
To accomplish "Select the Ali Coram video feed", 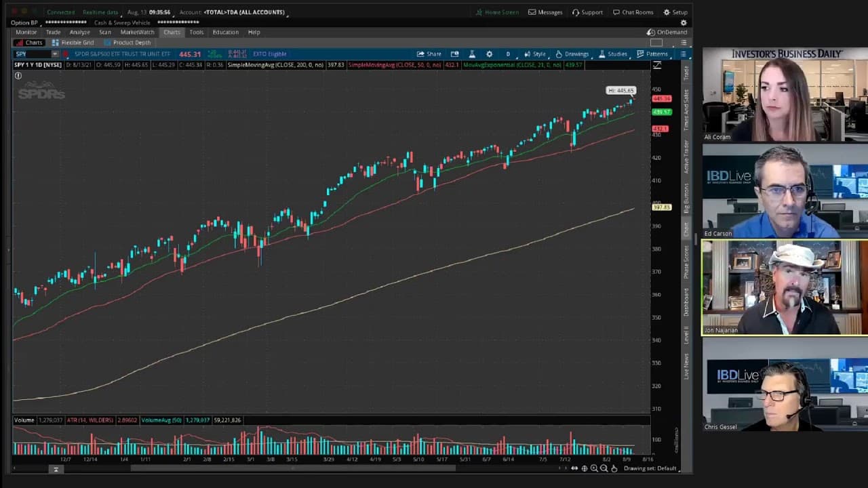I will [x=785, y=96].
